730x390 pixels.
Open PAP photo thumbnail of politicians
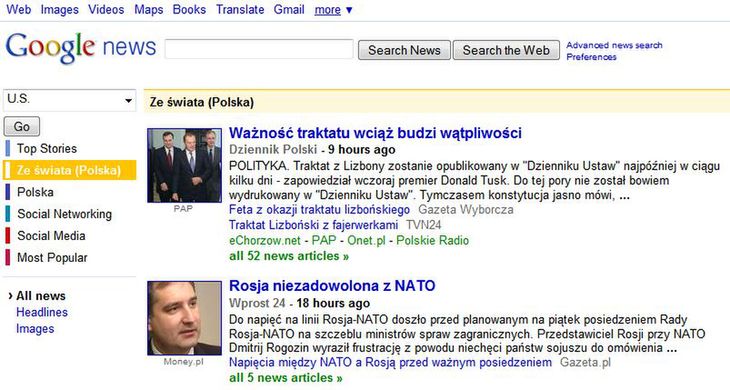click(x=184, y=165)
